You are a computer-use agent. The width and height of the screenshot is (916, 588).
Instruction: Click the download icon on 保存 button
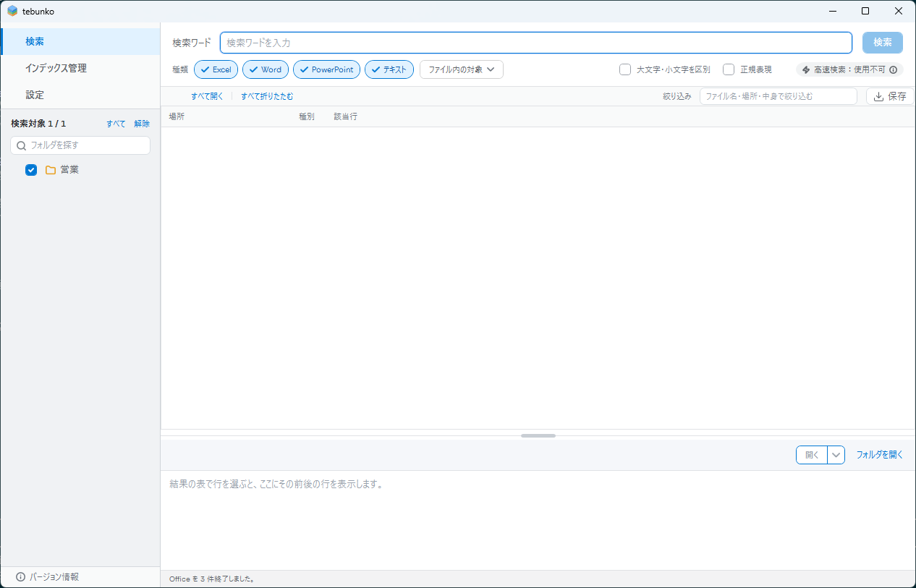(878, 96)
